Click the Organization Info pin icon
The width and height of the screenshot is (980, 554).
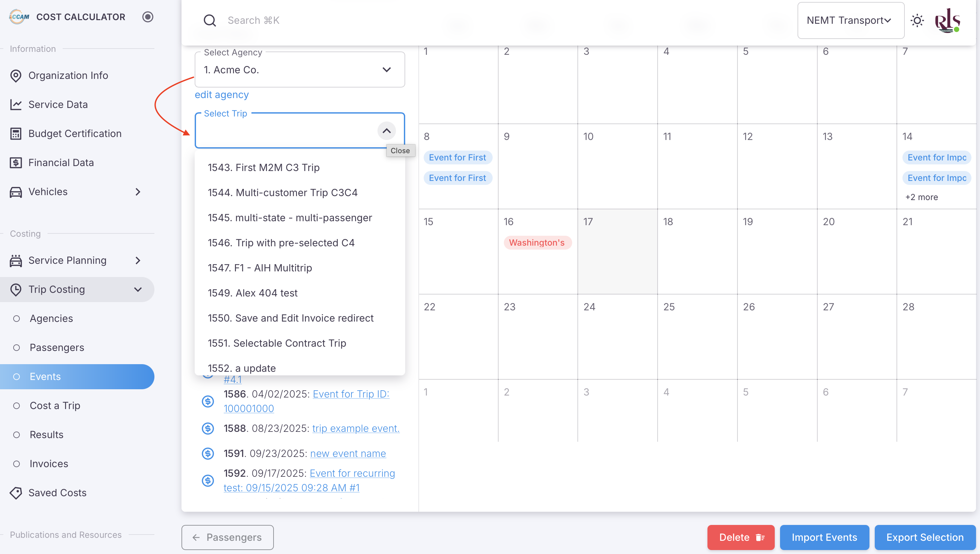[16, 76]
